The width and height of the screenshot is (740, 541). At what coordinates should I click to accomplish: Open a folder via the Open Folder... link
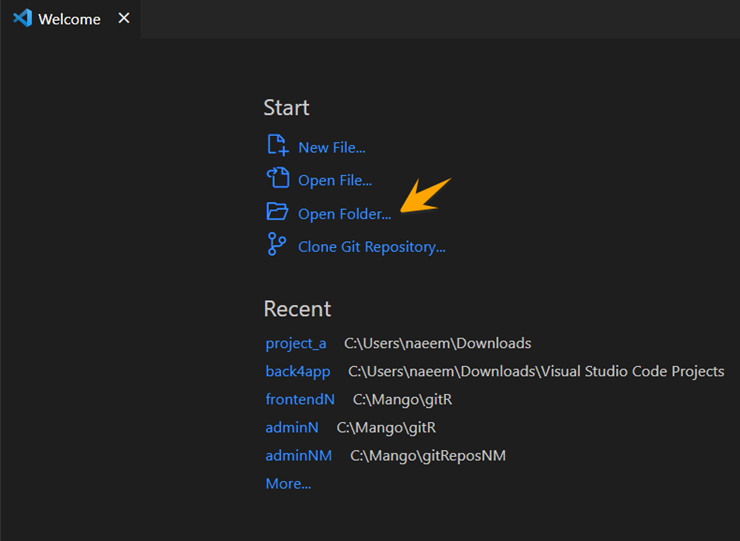point(344,213)
